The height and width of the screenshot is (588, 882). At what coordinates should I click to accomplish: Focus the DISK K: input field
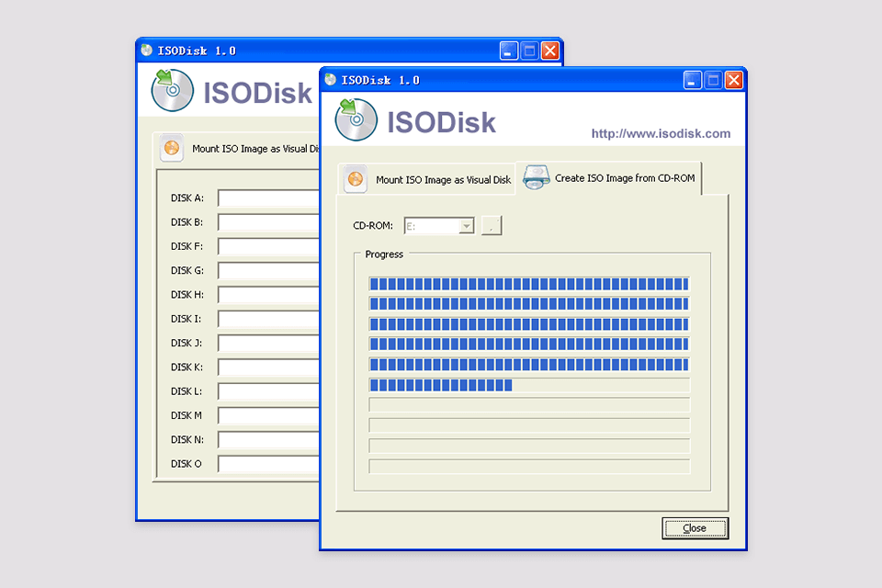[267, 367]
